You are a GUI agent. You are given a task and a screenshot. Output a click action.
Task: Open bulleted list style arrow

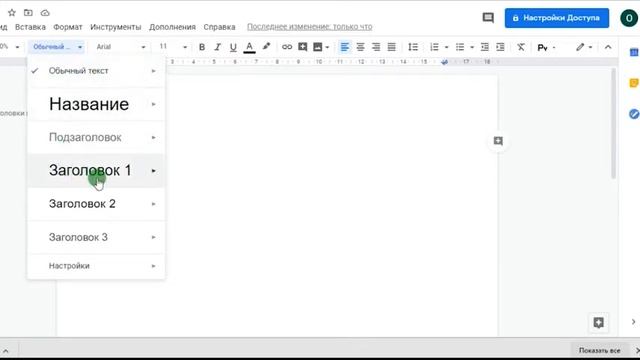(472, 47)
